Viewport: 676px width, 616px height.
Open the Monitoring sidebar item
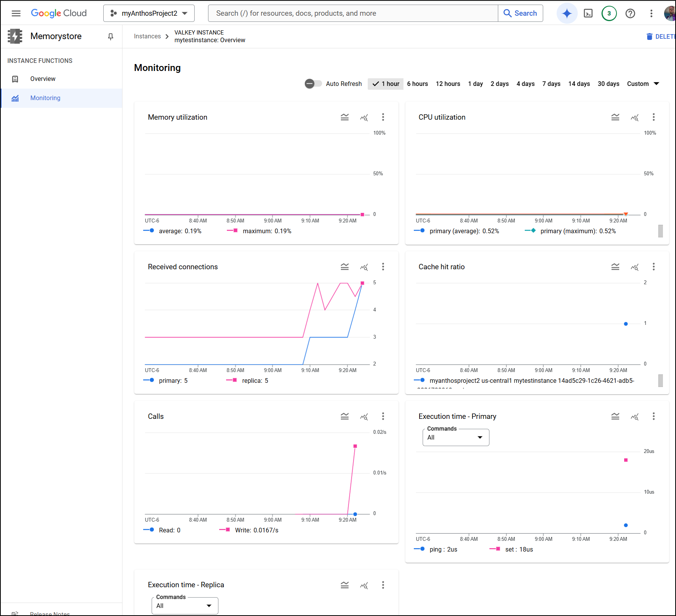tap(61, 98)
